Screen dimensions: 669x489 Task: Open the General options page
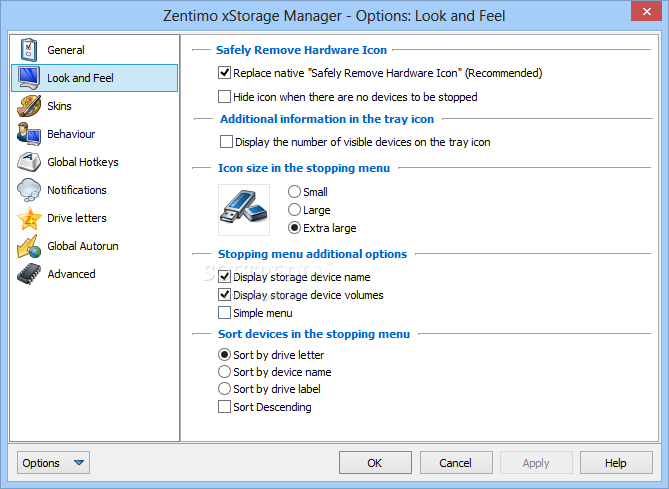click(x=94, y=50)
